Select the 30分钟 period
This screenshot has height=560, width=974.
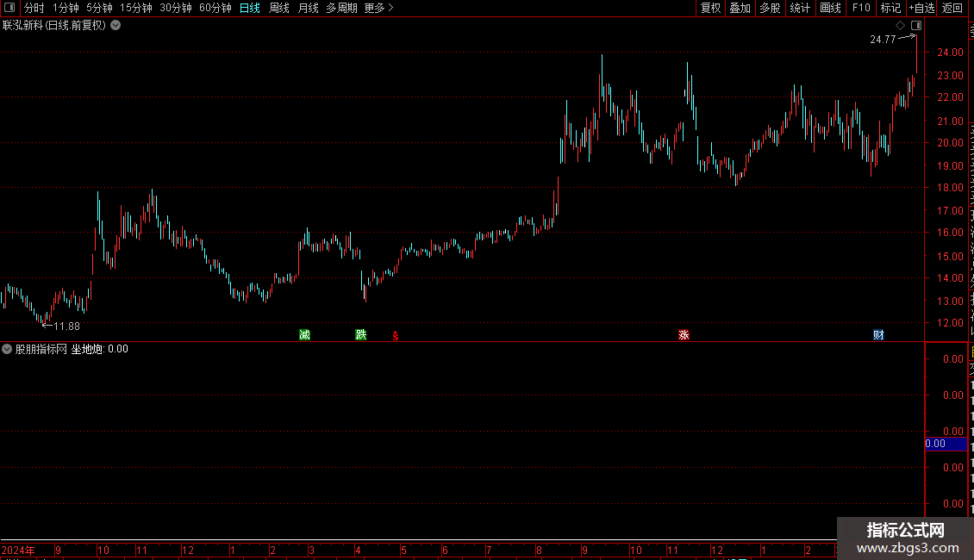(x=176, y=8)
